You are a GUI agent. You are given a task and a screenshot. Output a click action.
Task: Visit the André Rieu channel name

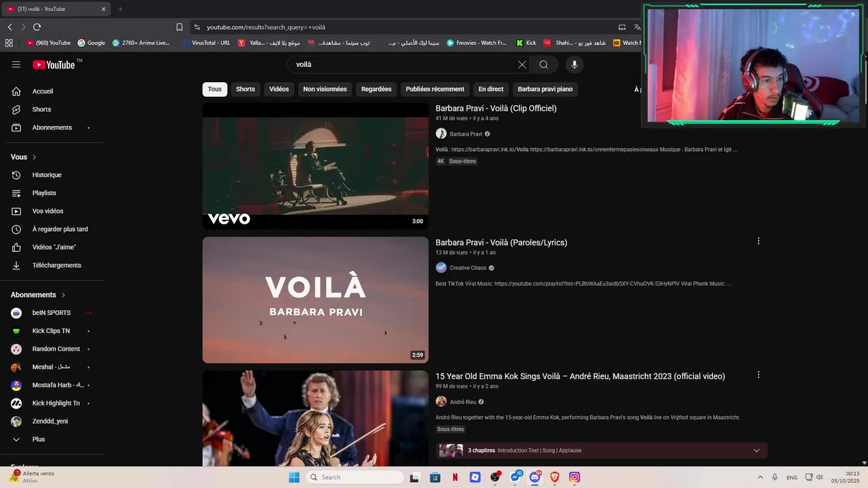[462, 402]
